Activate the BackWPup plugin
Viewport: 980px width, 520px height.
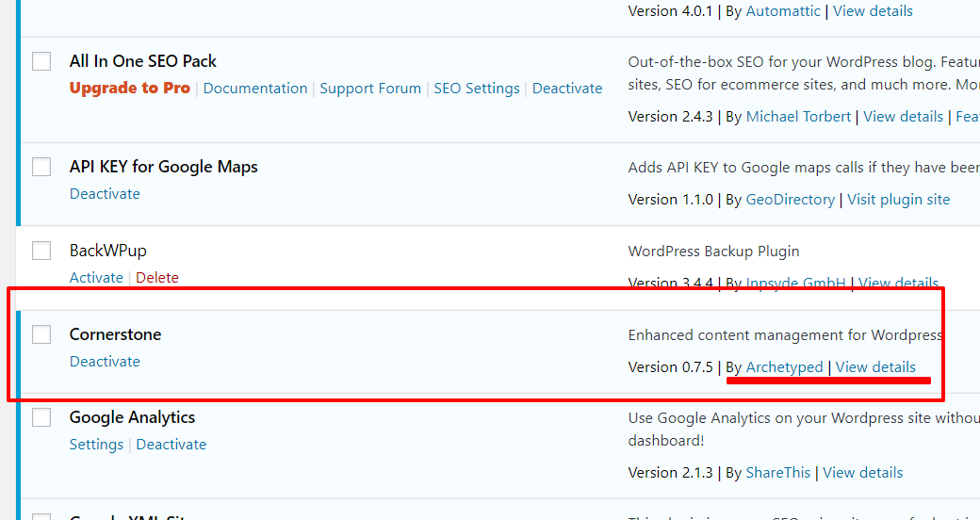point(96,278)
